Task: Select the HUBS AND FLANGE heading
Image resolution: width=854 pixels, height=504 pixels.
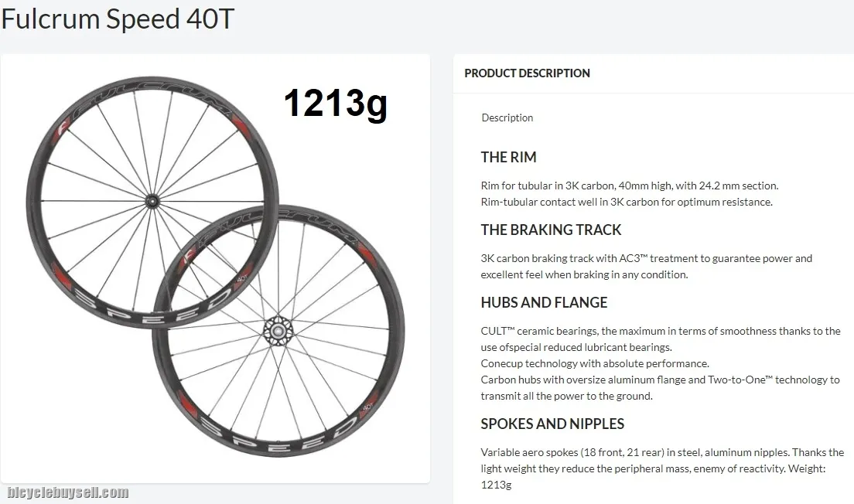Action: 544,303
